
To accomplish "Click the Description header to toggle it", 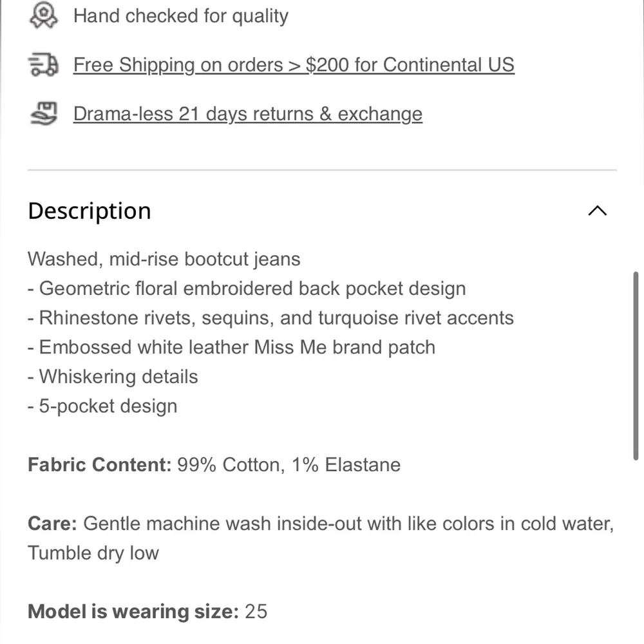I will pos(89,211).
